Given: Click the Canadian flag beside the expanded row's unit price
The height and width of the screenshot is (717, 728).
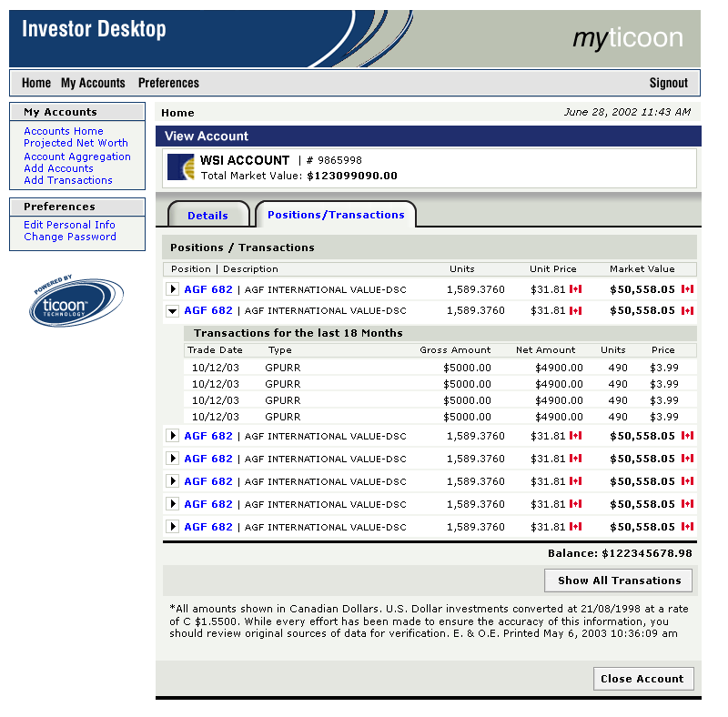Looking at the screenshot, I should 575,310.
